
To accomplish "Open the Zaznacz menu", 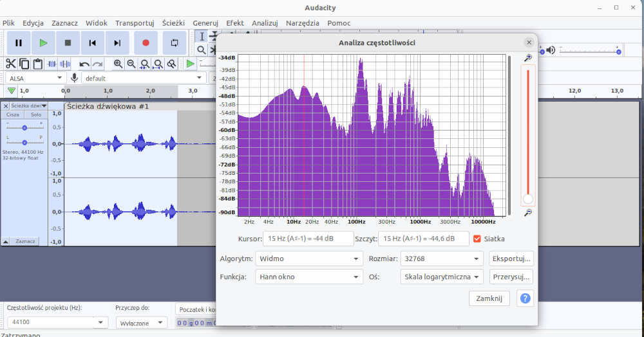I will tap(64, 23).
